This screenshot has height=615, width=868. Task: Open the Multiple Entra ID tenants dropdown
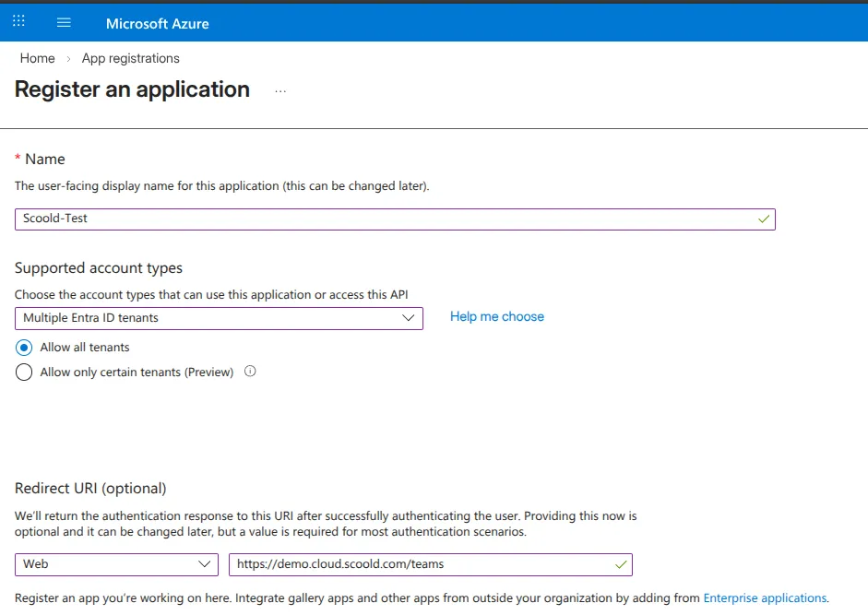(219, 317)
